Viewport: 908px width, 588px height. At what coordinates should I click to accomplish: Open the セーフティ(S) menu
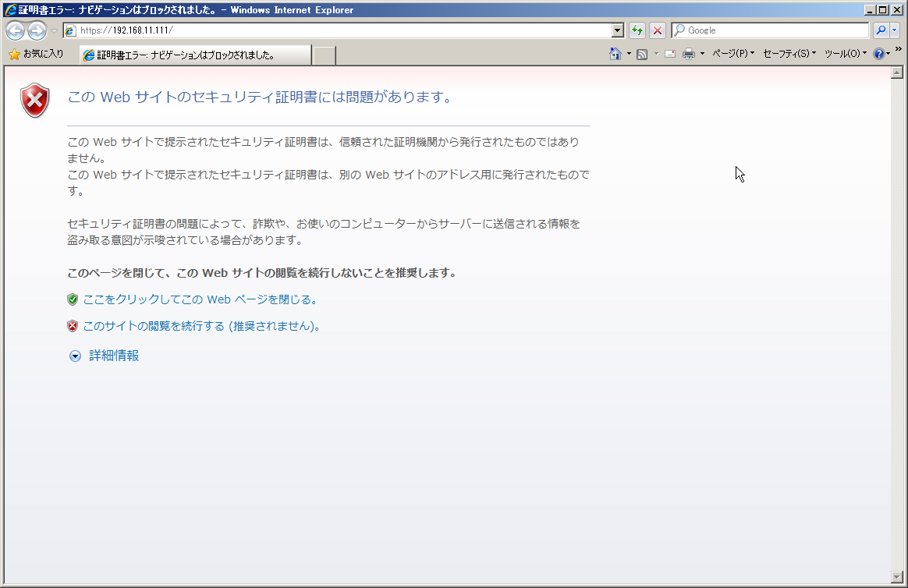(789, 54)
